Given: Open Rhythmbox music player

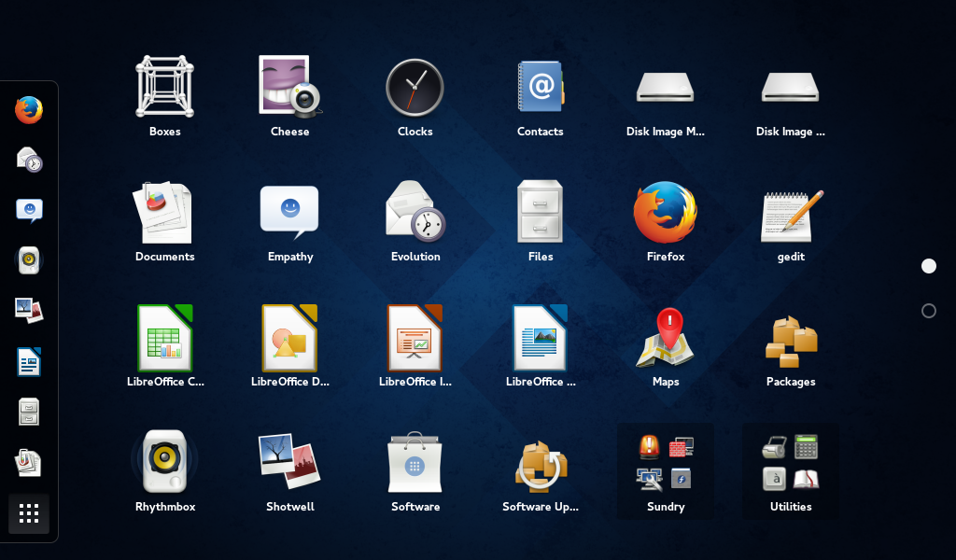Looking at the screenshot, I should click(x=164, y=462).
